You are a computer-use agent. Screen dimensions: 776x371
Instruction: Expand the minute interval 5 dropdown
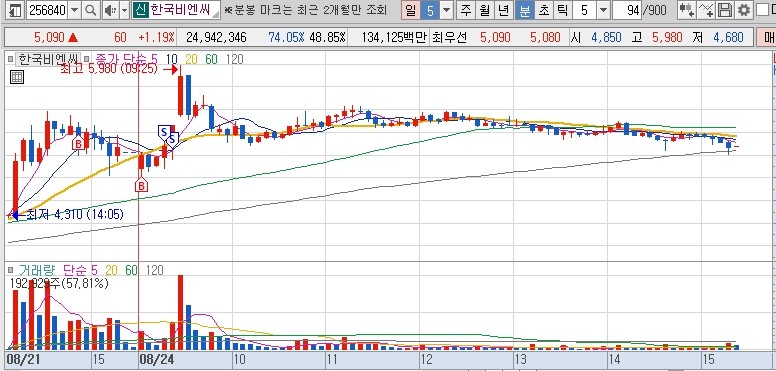click(603, 10)
